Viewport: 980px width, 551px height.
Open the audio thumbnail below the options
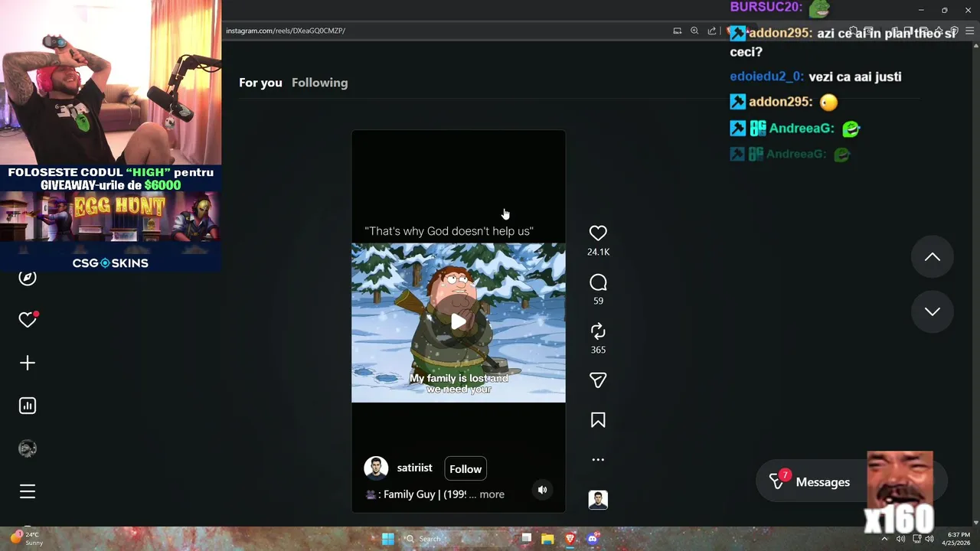pyautogui.click(x=598, y=500)
